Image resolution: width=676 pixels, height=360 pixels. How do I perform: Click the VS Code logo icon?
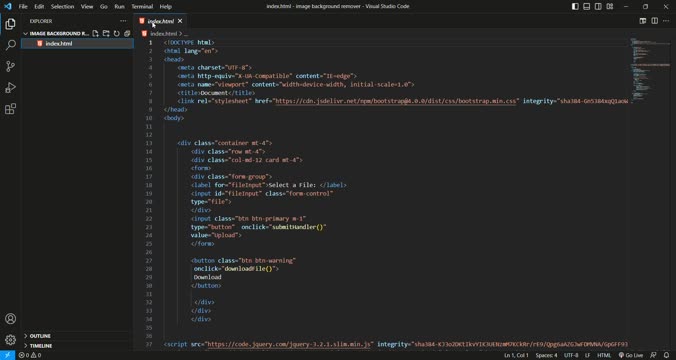(x=8, y=6)
